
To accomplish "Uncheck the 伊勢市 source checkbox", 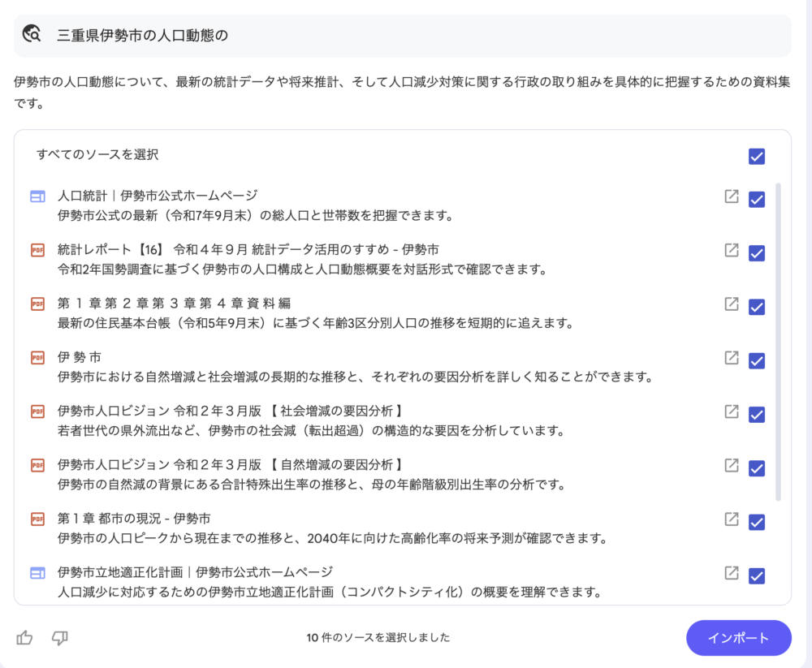I will (x=757, y=360).
